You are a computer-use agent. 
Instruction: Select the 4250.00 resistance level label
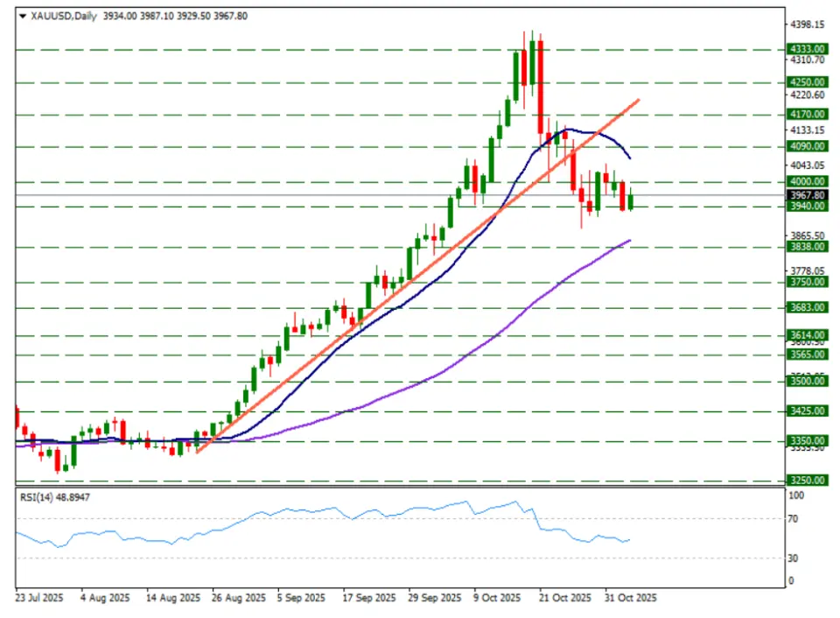tap(808, 82)
